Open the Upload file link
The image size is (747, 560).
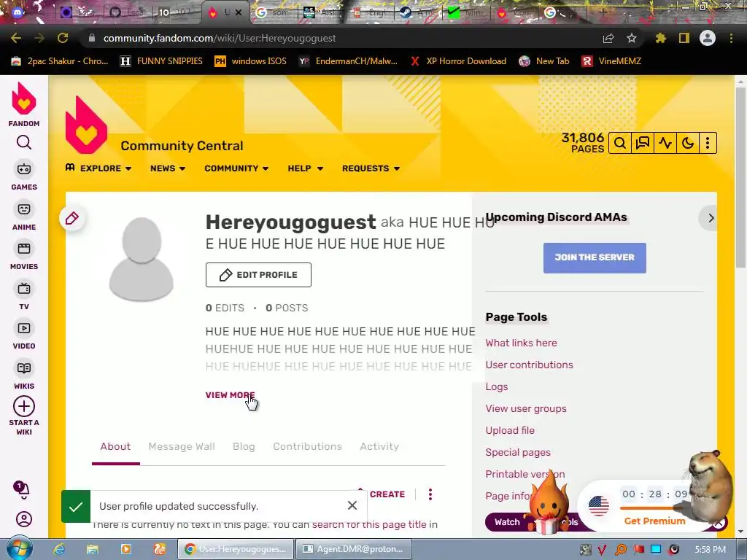tap(510, 430)
